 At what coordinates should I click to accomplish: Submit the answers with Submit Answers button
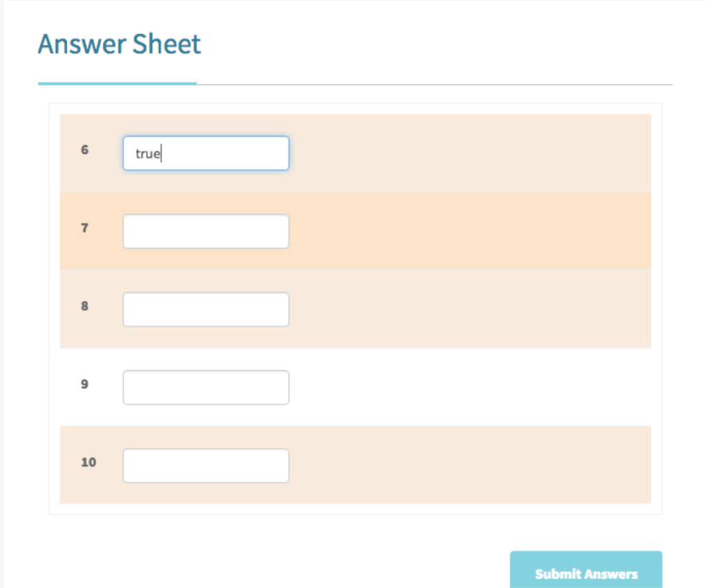pyautogui.click(x=586, y=569)
